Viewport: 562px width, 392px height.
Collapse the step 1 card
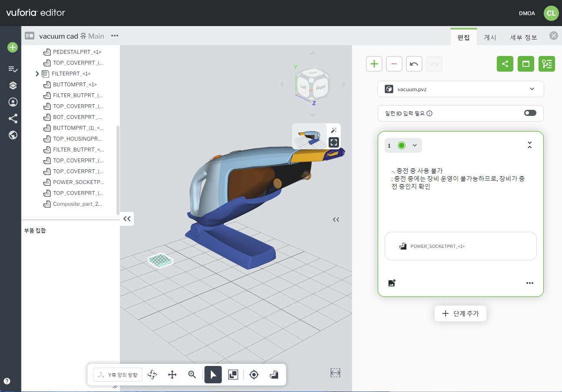529,145
